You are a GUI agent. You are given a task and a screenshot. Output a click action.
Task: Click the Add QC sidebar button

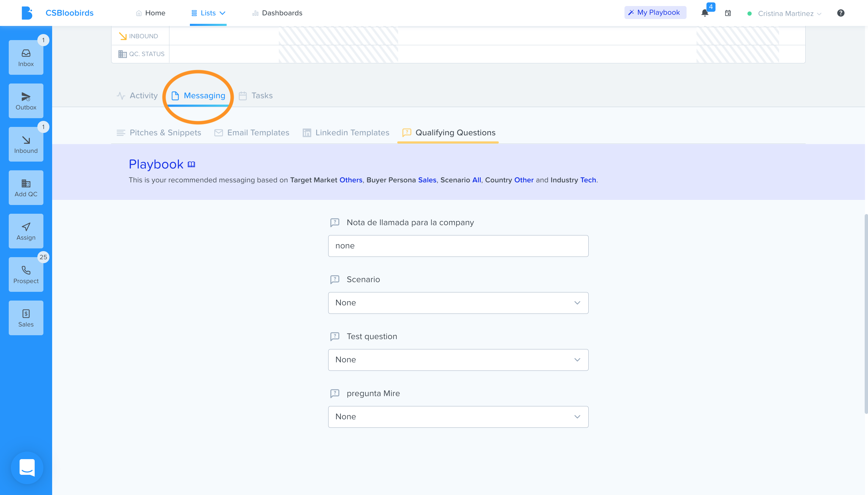pyautogui.click(x=26, y=188)
